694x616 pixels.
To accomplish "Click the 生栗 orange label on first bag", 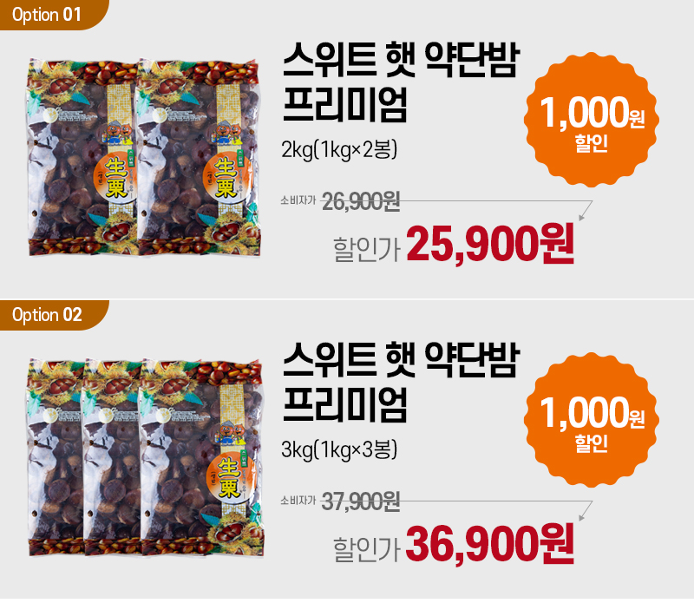I will [116, 179].
